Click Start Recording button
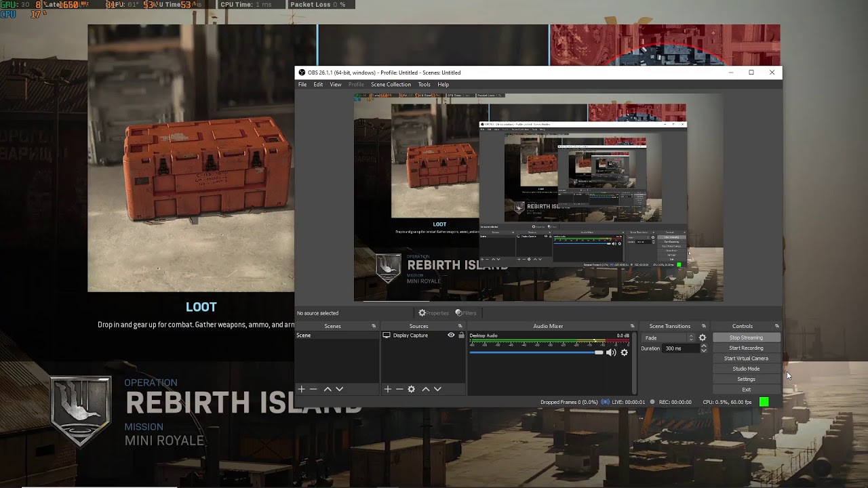This screenshot has width=868, height=488. tap(746, 348)
